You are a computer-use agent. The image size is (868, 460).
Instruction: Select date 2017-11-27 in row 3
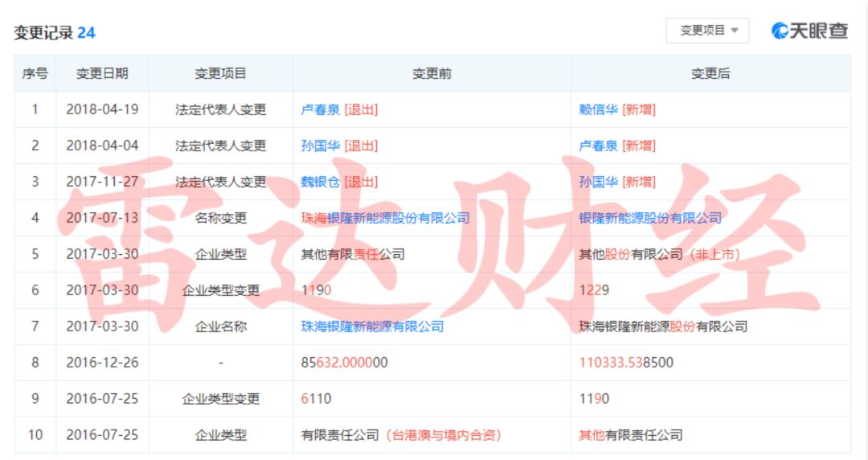click(x=102, y=182)
